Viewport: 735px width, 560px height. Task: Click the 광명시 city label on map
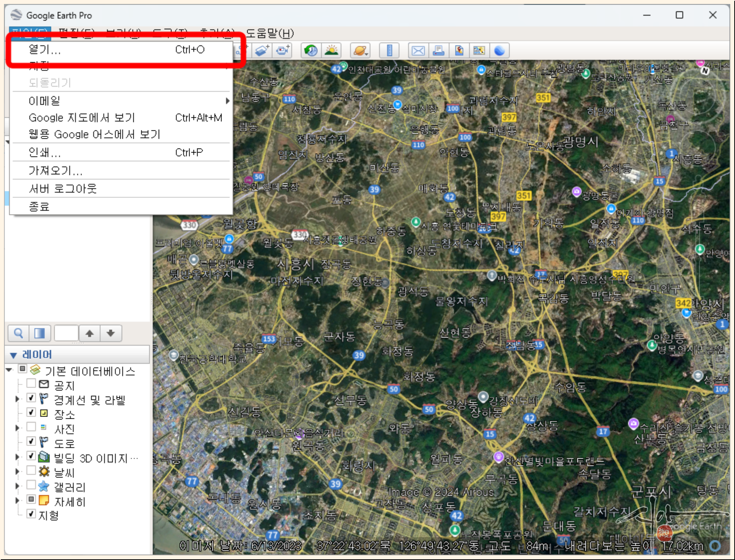click(x=581, y=142)
